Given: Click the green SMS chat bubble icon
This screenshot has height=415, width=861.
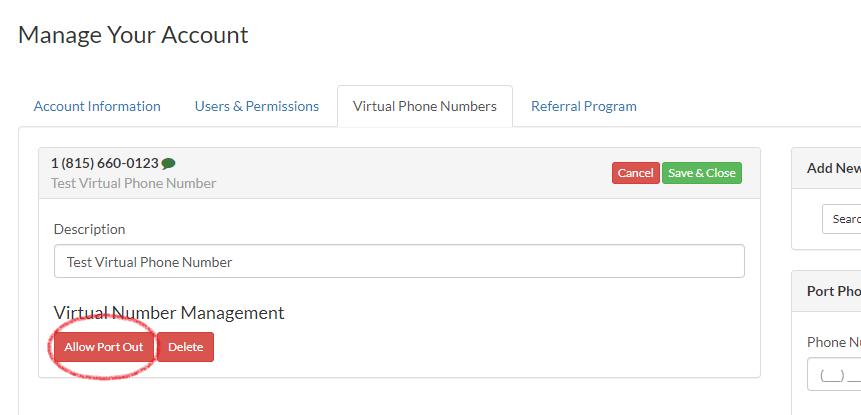Looking at the screenshot, I should pos(168,163).
